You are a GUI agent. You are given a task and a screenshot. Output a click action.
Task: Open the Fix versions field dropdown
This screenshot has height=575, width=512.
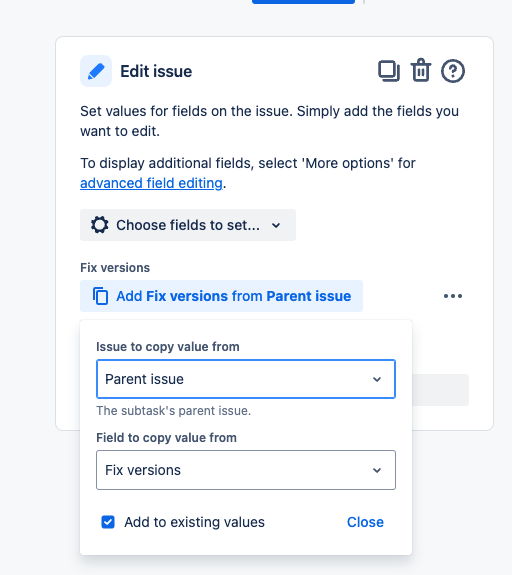click(x=246, y=470)
